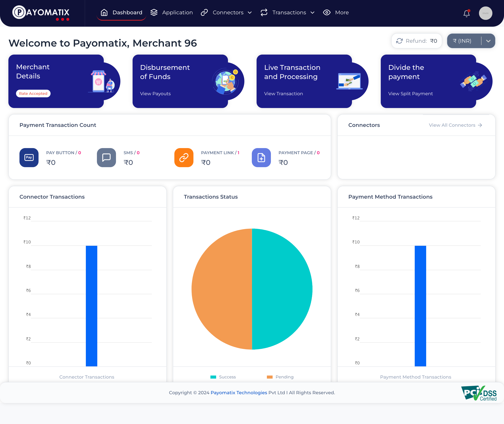504x424 pixels.
Task: Click the Pay Button count icon
Action: [29, 157]
